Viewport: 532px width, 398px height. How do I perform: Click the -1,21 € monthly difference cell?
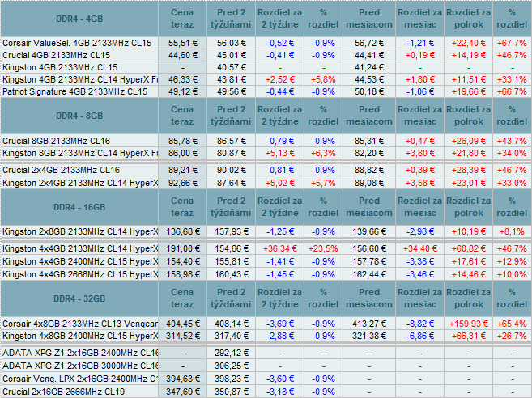pyautogui.click(x=420, y=43)
